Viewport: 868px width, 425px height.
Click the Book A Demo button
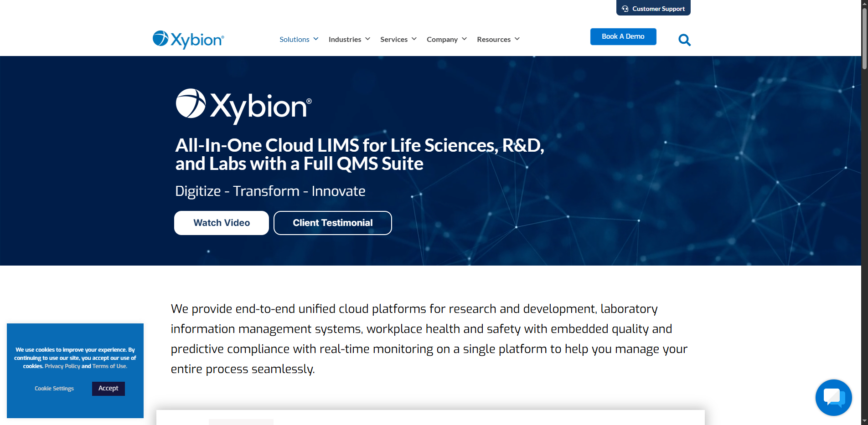[x=623, y=36]
